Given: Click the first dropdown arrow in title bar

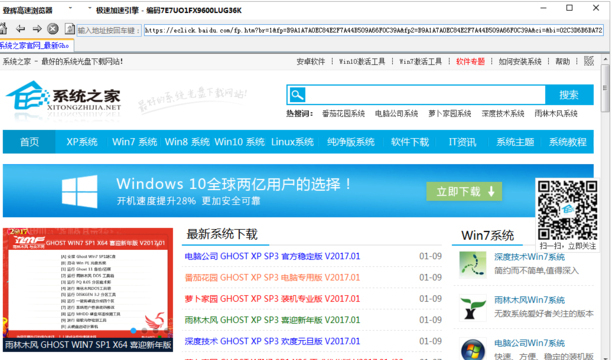Looking at the screenshot, I should (x=70, y=8).
